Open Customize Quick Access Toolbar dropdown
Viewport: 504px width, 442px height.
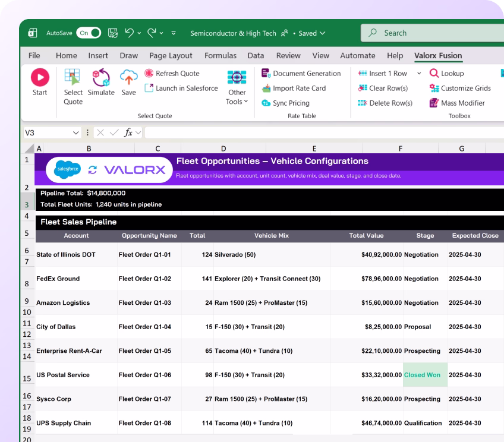[174, 33]
